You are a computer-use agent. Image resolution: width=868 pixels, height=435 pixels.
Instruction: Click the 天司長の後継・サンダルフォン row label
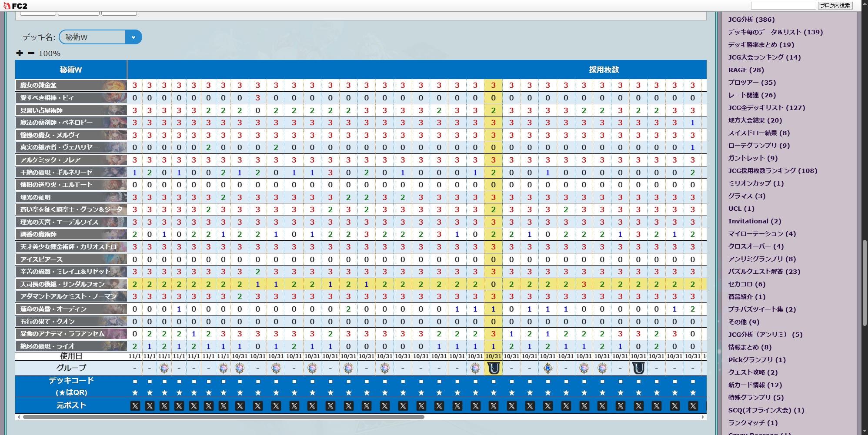tap(71, 284)
